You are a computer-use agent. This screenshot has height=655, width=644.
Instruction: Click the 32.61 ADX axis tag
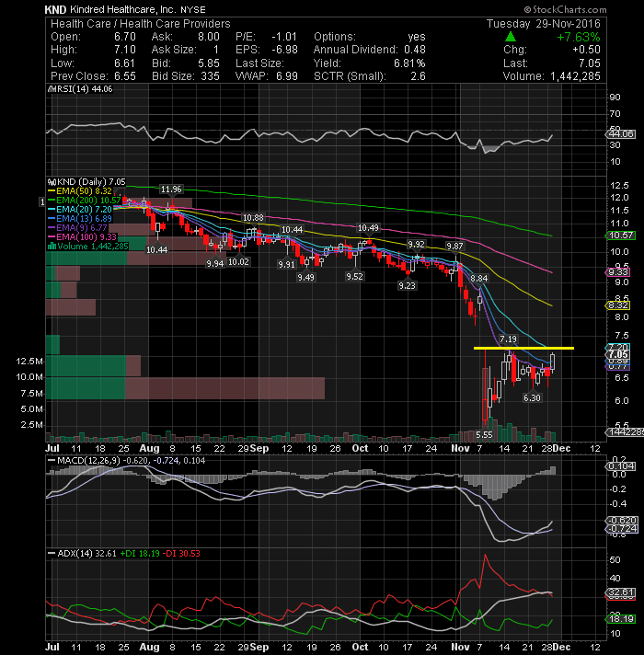pyautogui.click(x=621, y=592)
